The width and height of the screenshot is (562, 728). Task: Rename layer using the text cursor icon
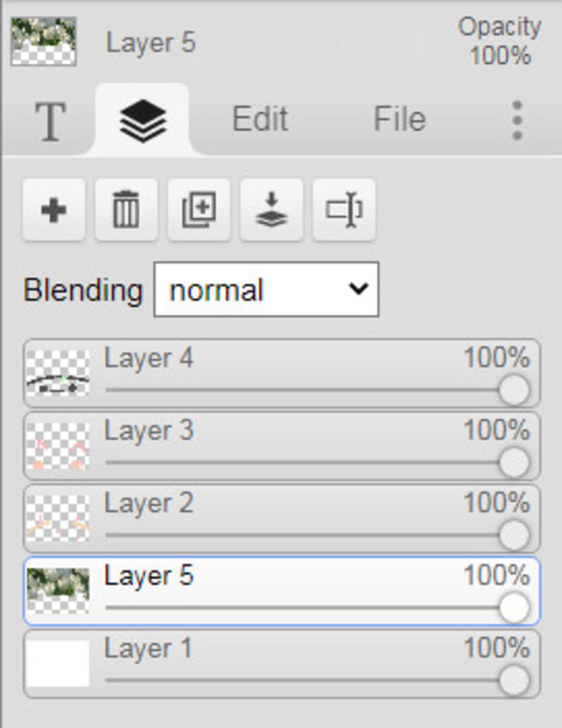pos(344,210)
